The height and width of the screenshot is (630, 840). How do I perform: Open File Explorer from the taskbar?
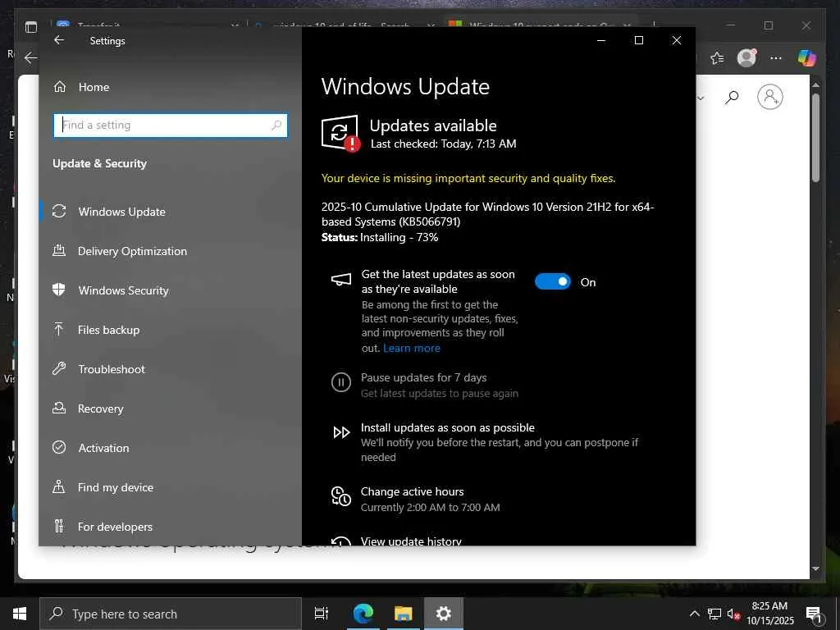(x=403, y=614)
